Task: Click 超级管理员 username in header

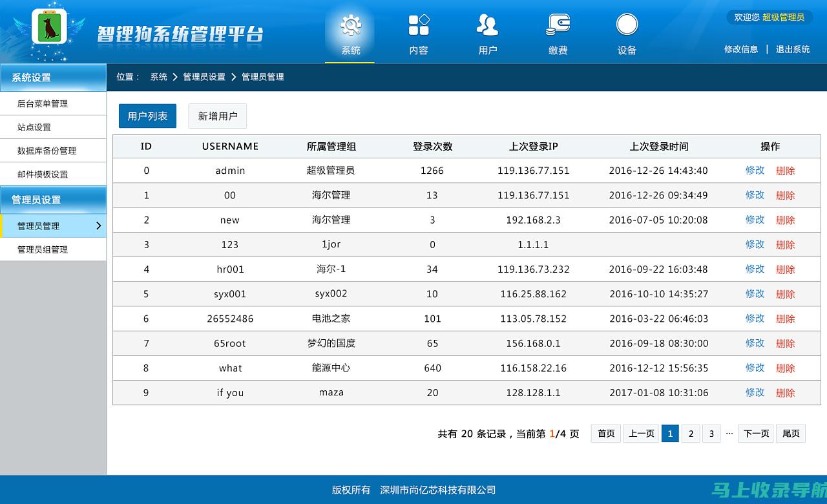Action: [783, 17]
